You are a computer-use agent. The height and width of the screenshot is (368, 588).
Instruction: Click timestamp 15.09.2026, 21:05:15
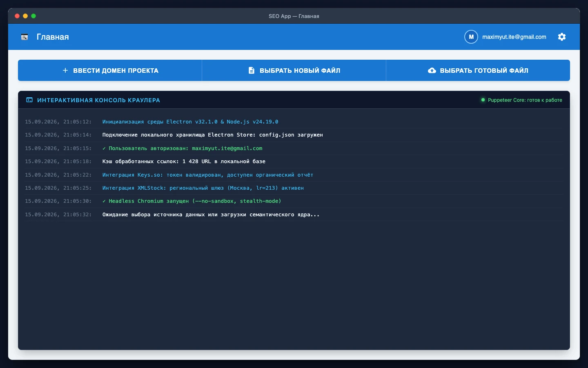[58, 148]
